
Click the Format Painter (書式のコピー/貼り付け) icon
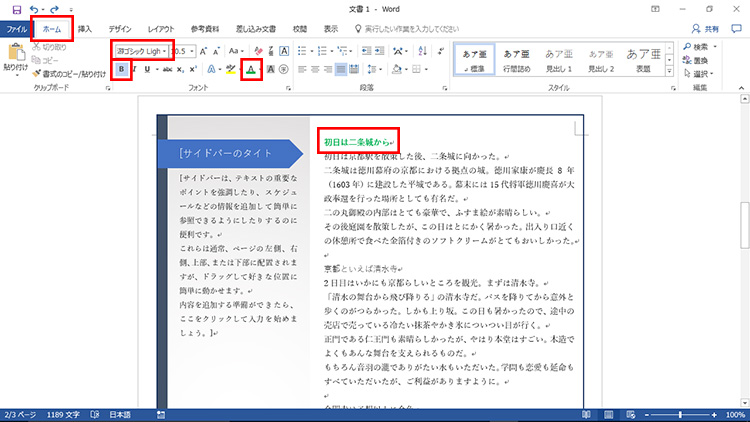pyautogui.click(x=38, y=73)
